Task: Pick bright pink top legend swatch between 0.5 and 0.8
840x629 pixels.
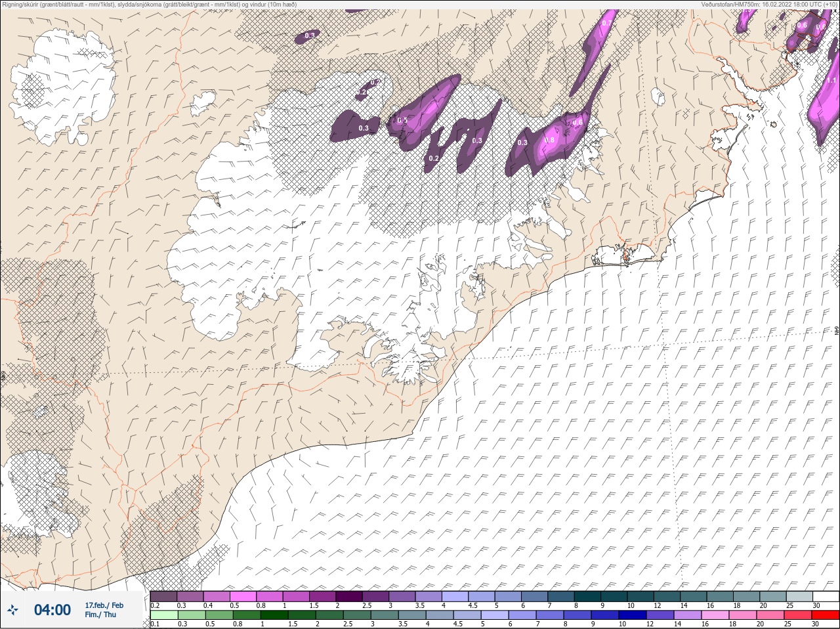Action: click(x=243, y=596)
